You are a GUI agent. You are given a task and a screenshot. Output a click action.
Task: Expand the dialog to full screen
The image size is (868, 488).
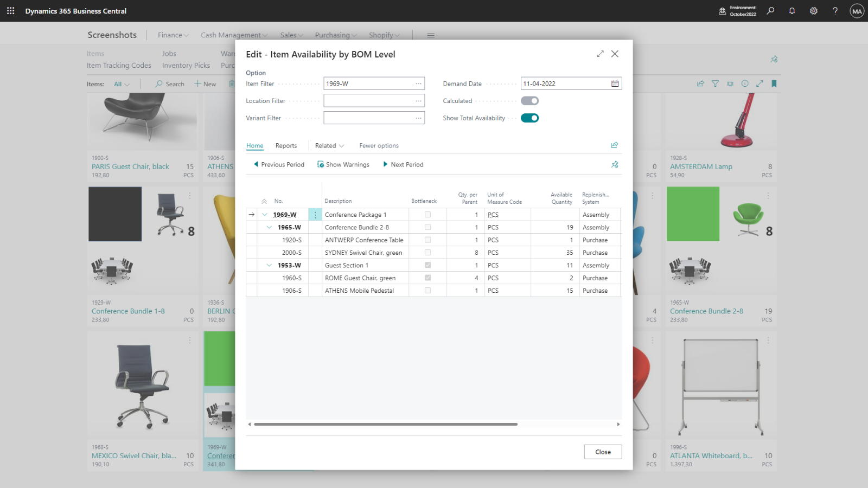click(600, 54)
